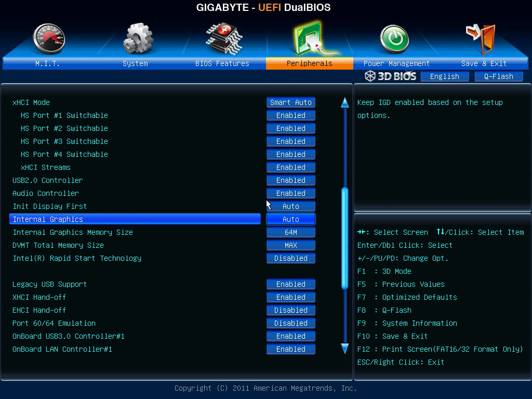Image resolution: width=532 pixels, height=399 pixels.
Task: Change the OnBoard USB3.0 Controller#1 Enabled value
Action: pos(291,336)
